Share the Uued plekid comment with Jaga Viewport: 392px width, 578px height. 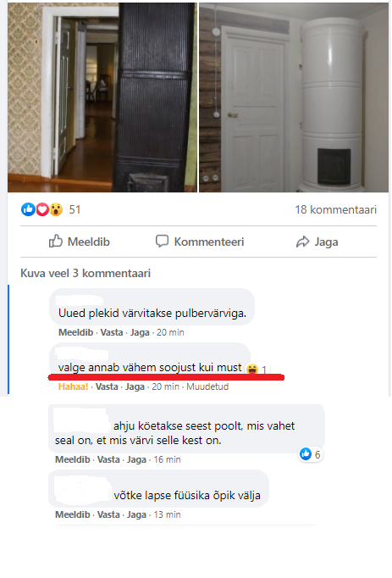140,332
